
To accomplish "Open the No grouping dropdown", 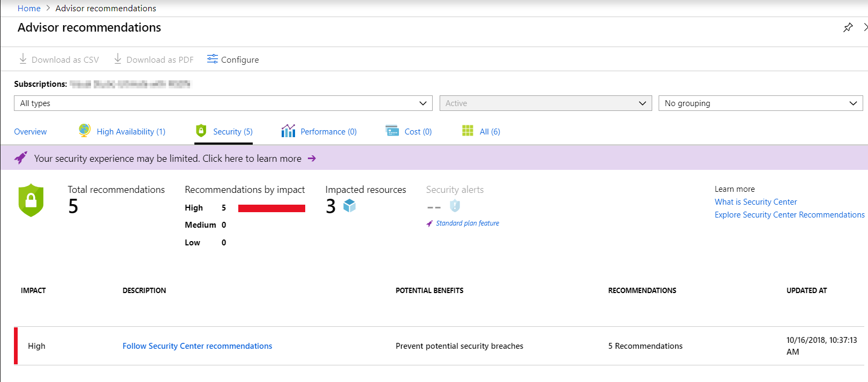I will (x=760, y=103).
